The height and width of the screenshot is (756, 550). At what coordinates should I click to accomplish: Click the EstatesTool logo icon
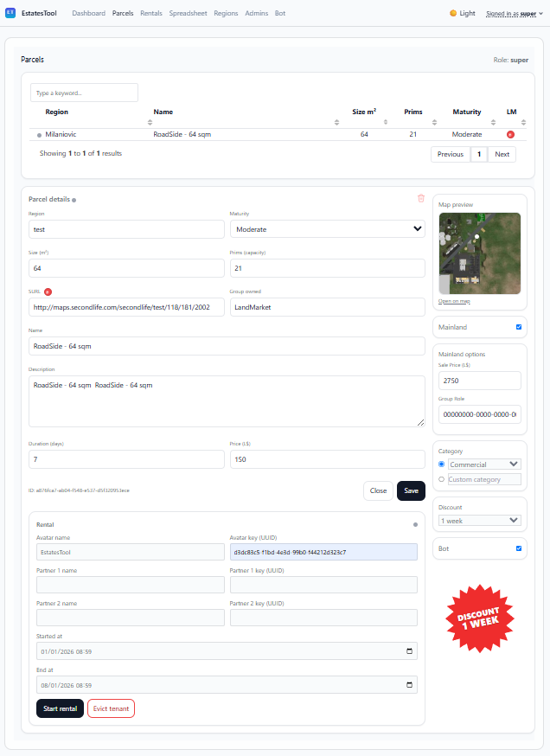click(10, 13)
